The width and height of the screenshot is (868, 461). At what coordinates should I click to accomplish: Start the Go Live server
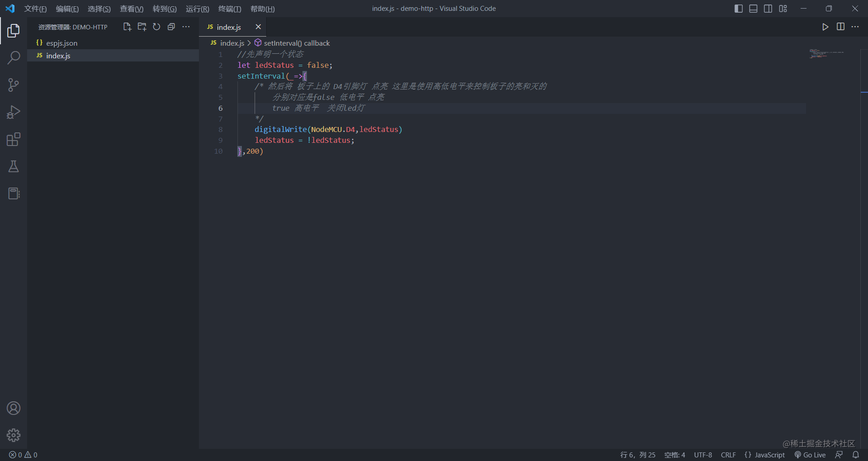pyautogui.click(x=810, y=455)
